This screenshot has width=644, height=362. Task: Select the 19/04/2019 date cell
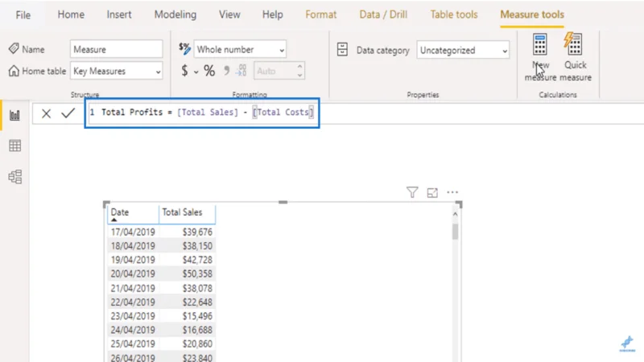click(133, 260)
